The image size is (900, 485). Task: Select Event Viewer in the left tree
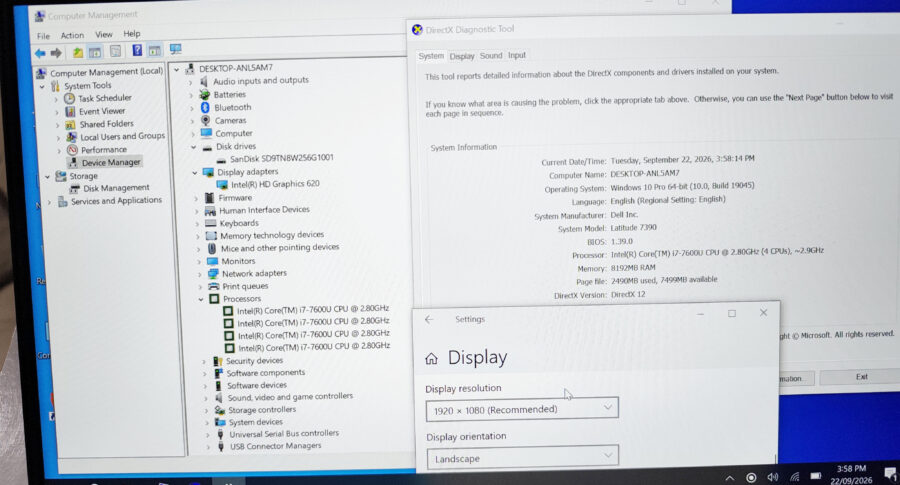click(102, 111)
